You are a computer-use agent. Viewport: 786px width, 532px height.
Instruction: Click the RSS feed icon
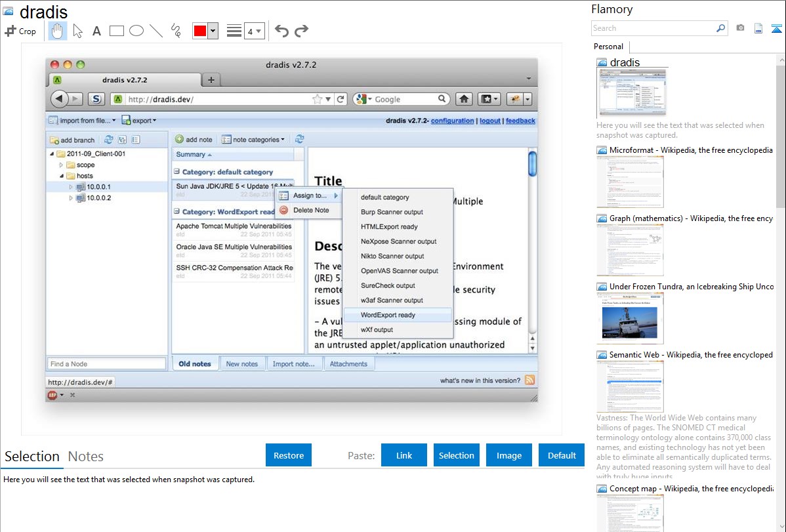point(530,380)
